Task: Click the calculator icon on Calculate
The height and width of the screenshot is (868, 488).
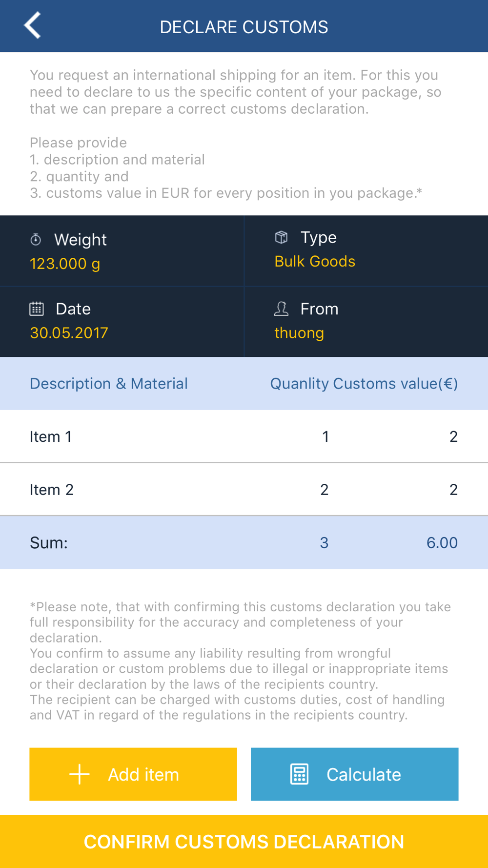Action: tap(299, 774)
